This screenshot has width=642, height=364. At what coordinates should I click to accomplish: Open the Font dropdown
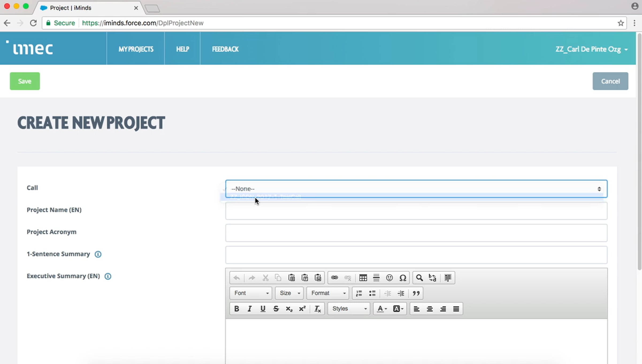[251, 293]
